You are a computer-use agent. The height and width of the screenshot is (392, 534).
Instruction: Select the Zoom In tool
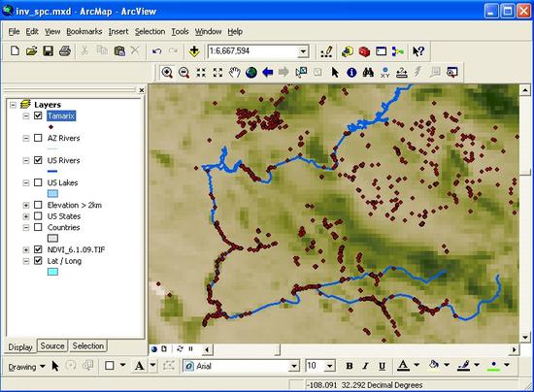click(x=167, y=73)
